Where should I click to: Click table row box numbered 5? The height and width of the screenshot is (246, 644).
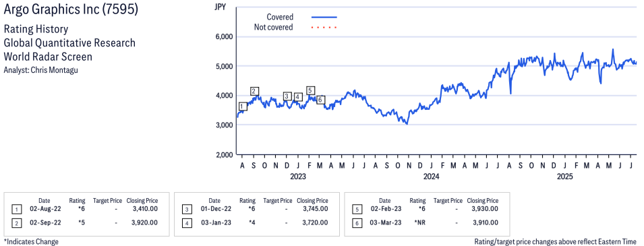(x=357, y=210)
